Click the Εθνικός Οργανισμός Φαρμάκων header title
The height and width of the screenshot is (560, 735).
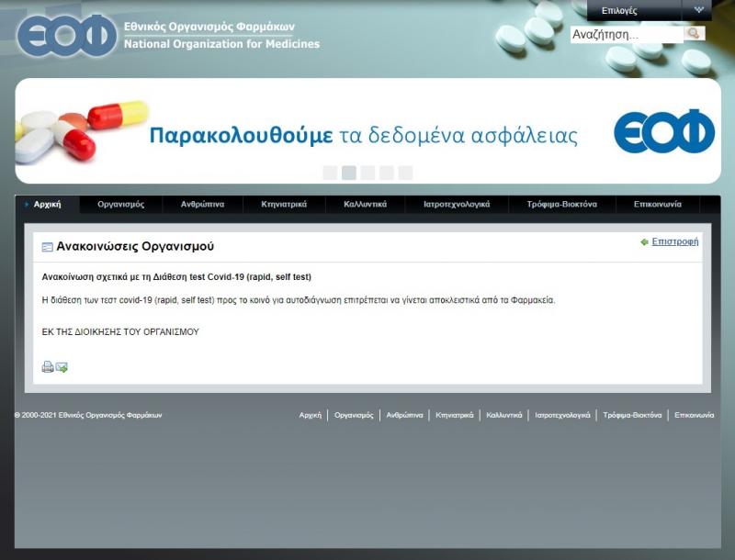209,27
